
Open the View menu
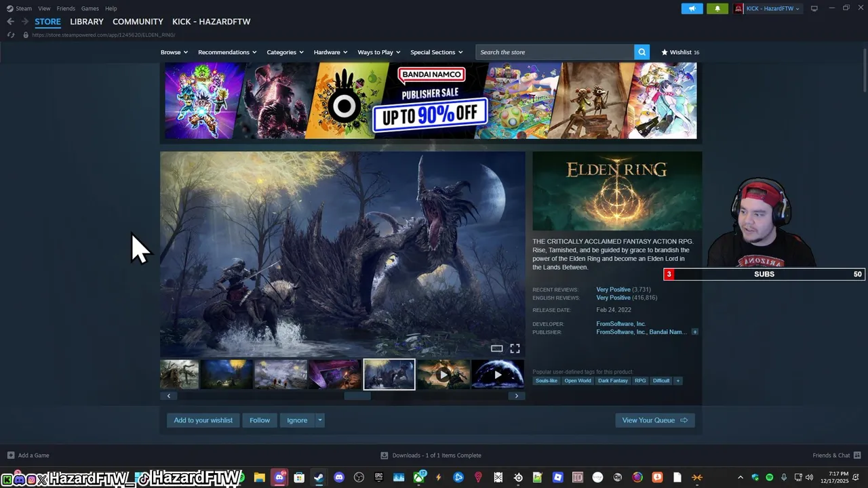point(44,9)
